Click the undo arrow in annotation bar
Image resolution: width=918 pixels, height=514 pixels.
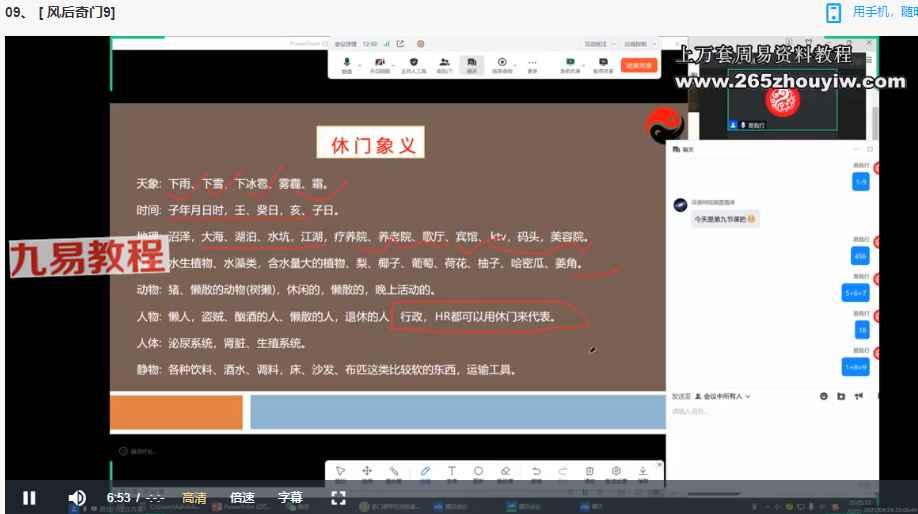click(536, 472)
